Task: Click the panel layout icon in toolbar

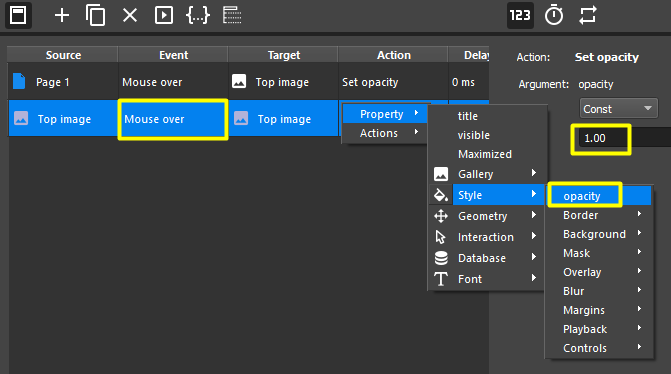Action: [x=18, y=15]
